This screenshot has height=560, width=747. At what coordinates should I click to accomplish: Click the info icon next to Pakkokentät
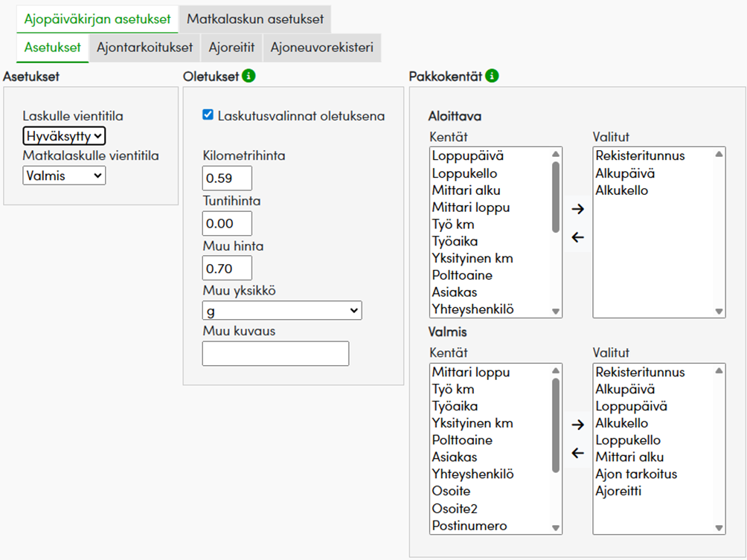[492, 76]
